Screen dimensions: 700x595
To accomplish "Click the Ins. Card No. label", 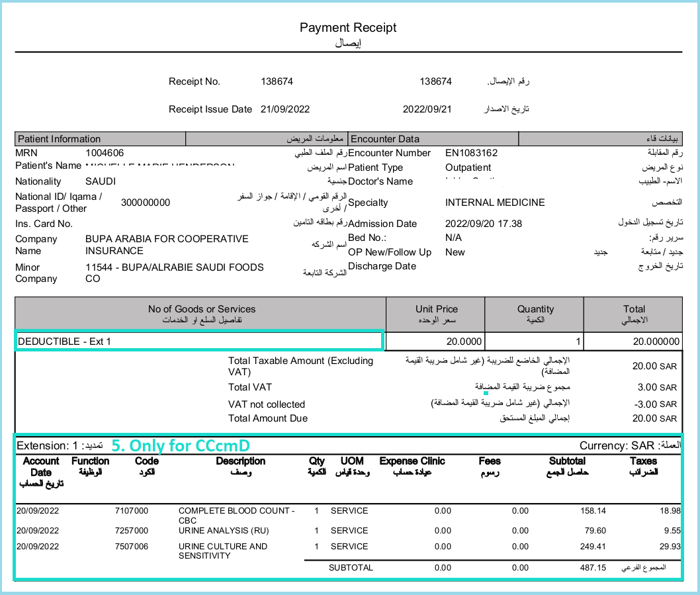I will coord(44,224).
